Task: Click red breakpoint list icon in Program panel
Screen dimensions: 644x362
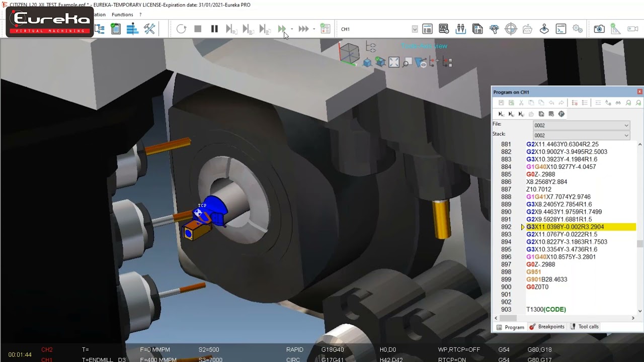Action: click(x=575, y=103)
